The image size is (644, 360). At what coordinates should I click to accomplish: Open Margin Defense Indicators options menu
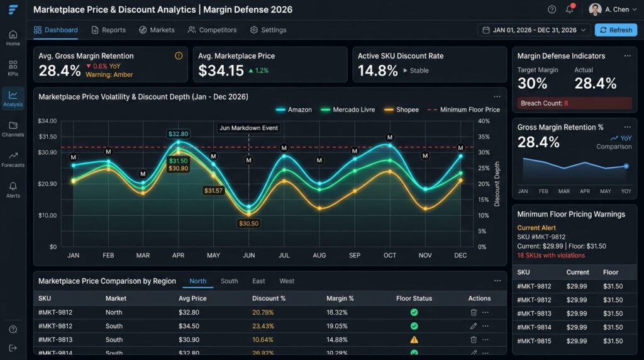(627, 56)
